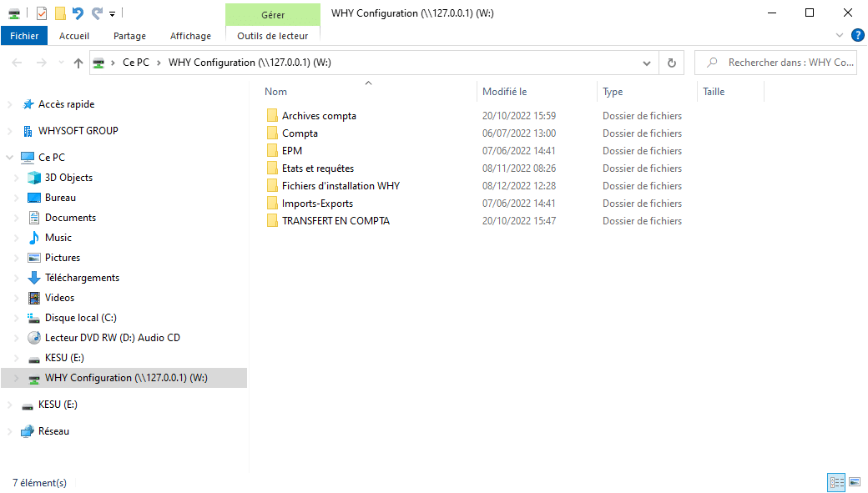Viewport: 868px width, 493px height.
Task: Click the Documents icon in sidebar
Action: (x=34, y=218)
